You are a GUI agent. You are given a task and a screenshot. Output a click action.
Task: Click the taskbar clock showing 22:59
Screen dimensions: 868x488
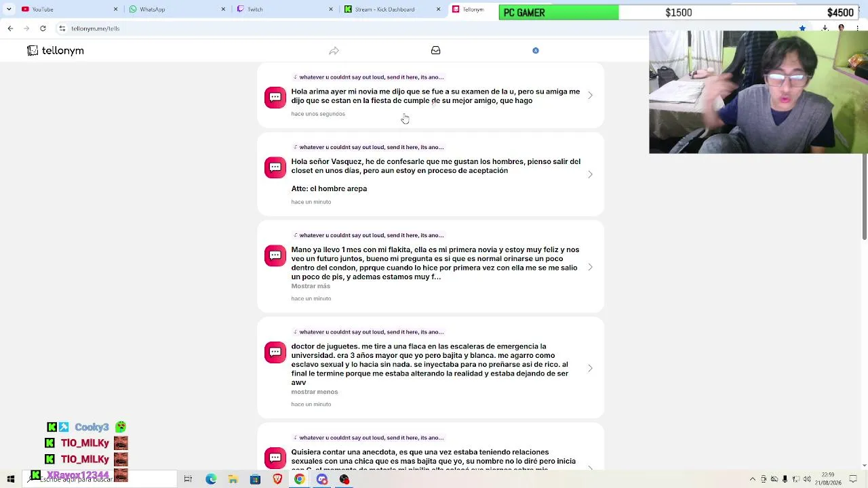[828, 479]
